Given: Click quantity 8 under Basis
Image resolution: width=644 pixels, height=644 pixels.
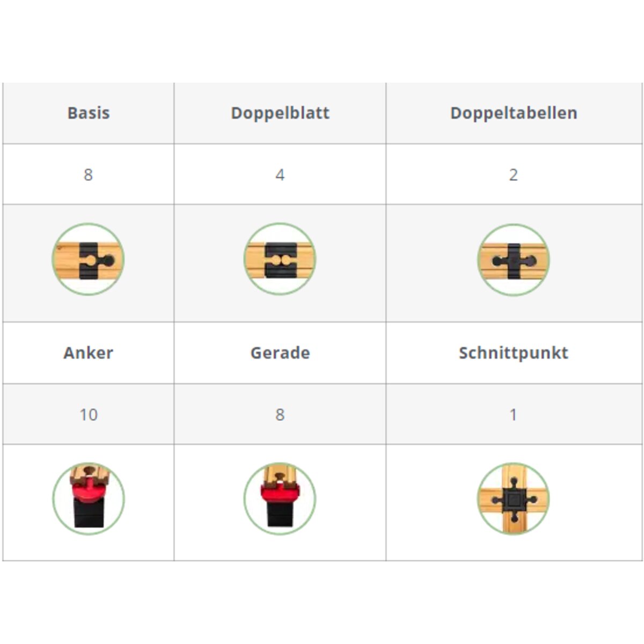Looking at the screenshot, I should coord(89,175).
